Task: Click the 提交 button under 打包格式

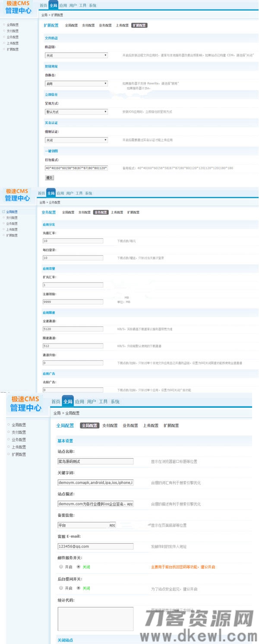Action: pos(50,177)
